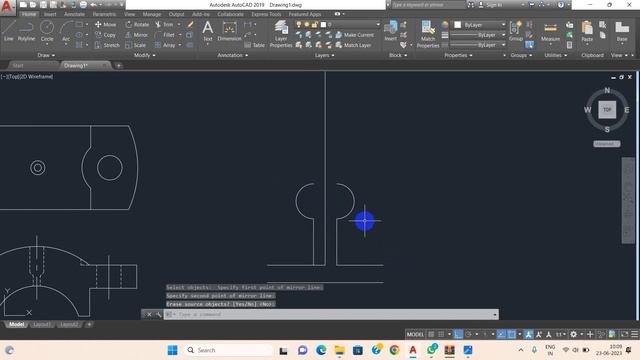The image size is (640, 360).
Task: Open Layer Properties manager
Action: click(x=281, y=34)
